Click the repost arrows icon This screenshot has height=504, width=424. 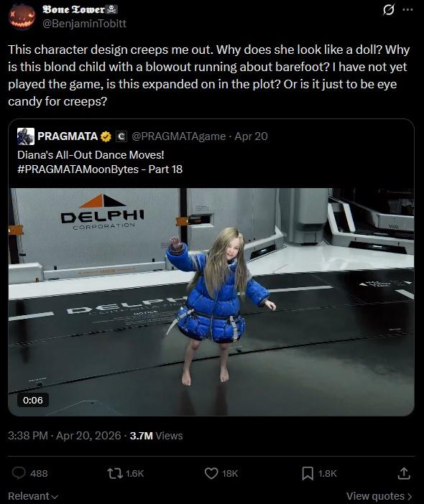tap(114, 473)
